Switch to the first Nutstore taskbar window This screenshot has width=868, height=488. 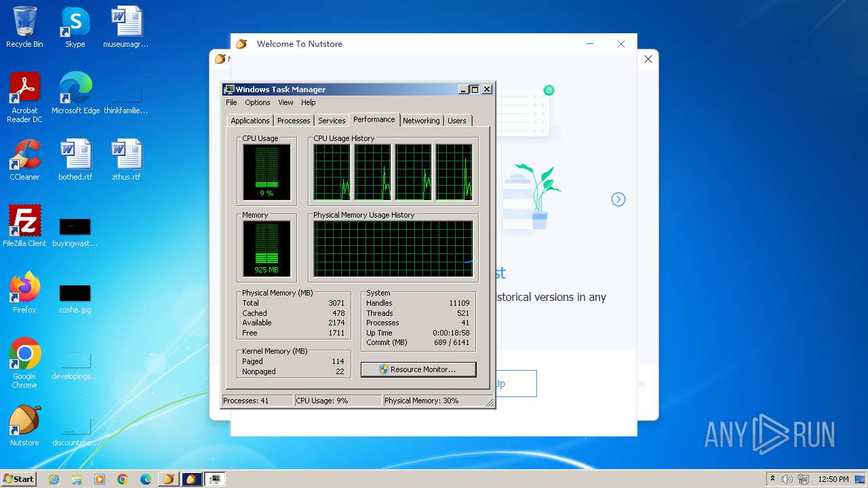click(x=169, y=479)
